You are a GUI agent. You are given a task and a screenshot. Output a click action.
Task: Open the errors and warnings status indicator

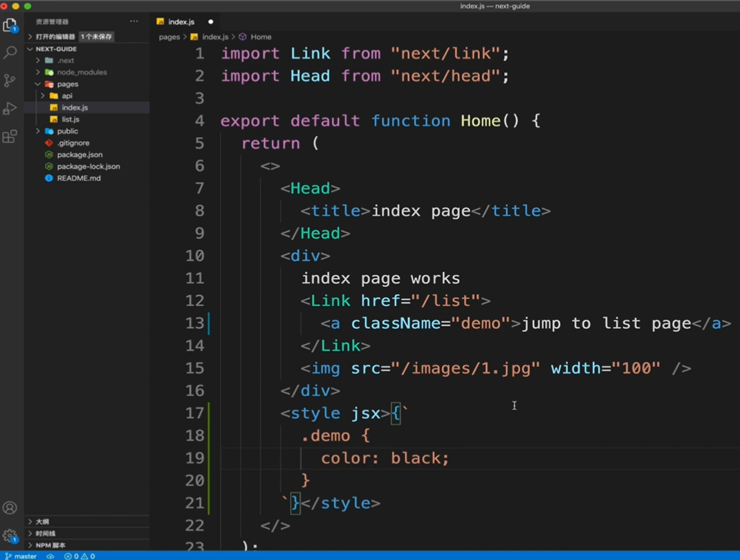(x=80, y=557)
